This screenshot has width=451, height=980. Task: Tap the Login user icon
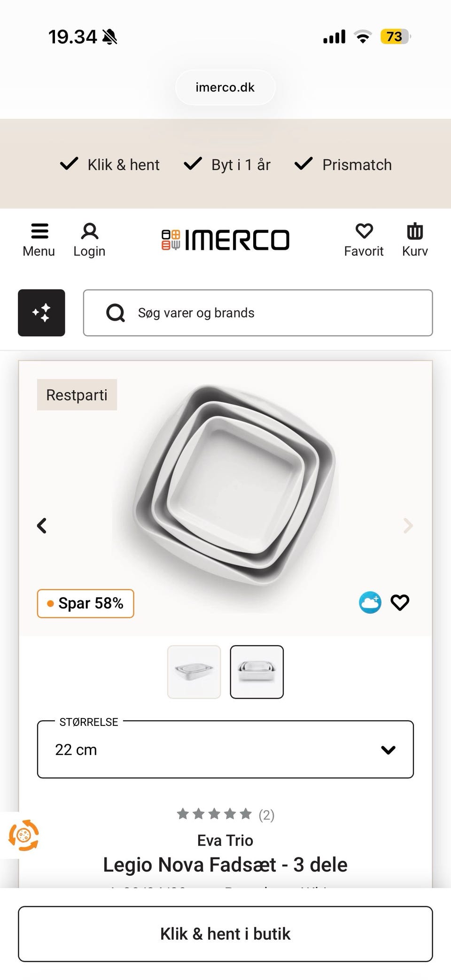(x=89, y=239)
